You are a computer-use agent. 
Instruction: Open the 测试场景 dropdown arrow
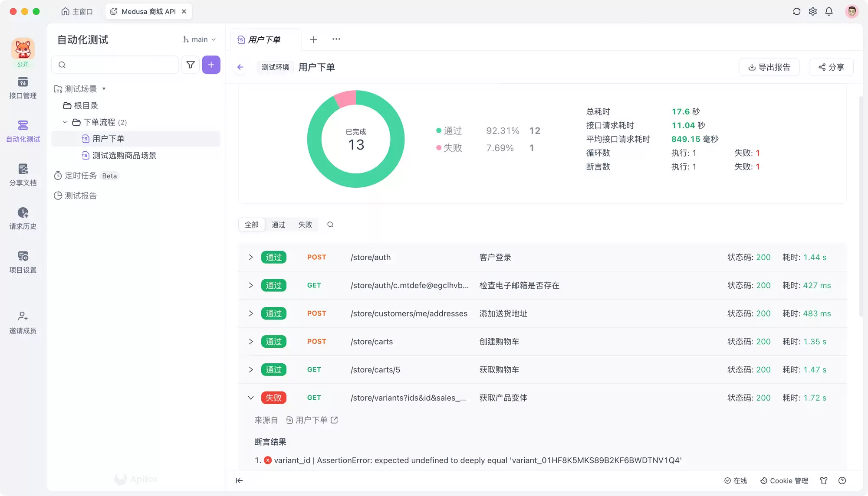click(104, 89)
